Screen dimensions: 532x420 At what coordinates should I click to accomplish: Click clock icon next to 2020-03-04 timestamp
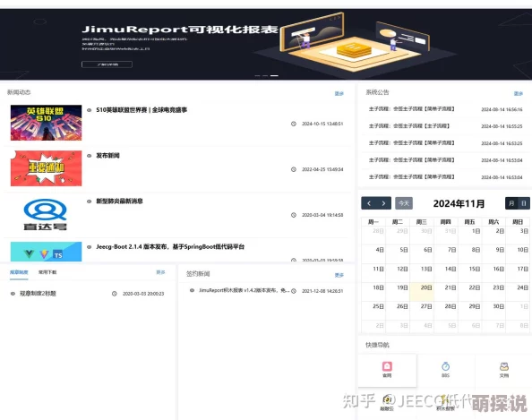point(294,215)
